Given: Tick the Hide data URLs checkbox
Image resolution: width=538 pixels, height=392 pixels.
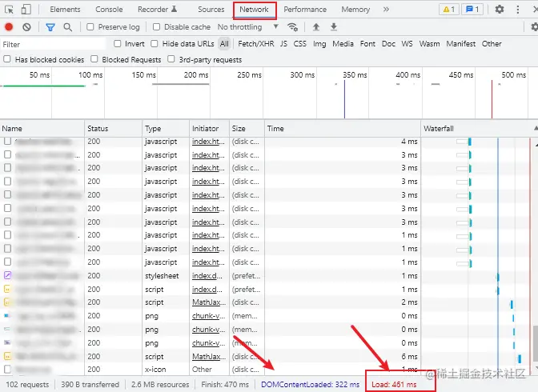Looking at the screenshot, I should click(x=155, y=44).
